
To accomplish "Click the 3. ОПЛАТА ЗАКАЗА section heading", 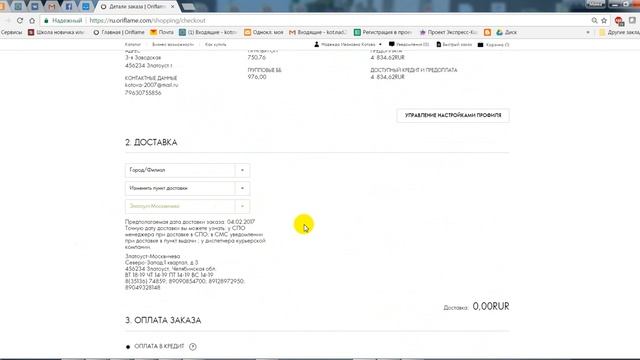I will click(x=163, y=320).
